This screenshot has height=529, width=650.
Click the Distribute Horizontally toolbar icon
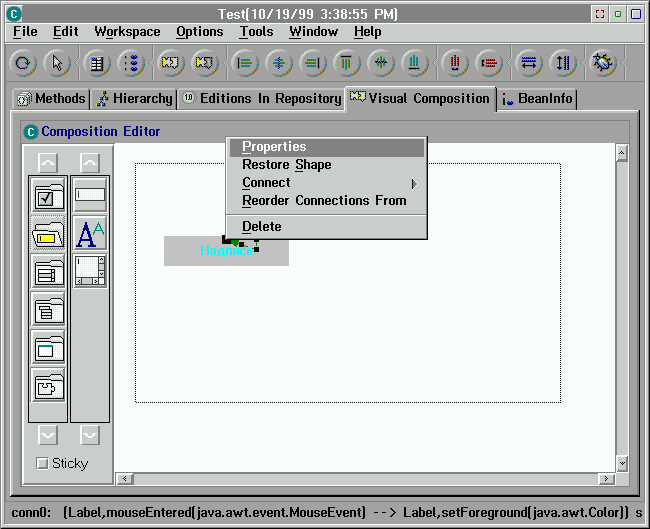[455, 63]
